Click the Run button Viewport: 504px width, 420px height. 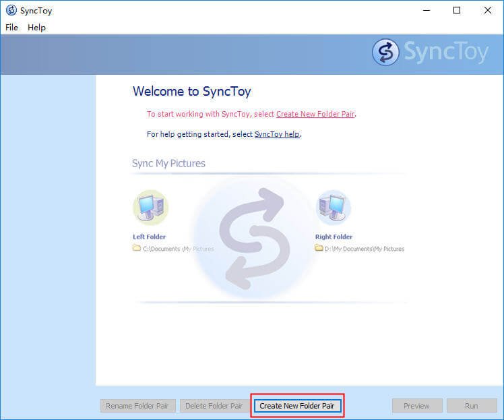[x=472, y=406]
